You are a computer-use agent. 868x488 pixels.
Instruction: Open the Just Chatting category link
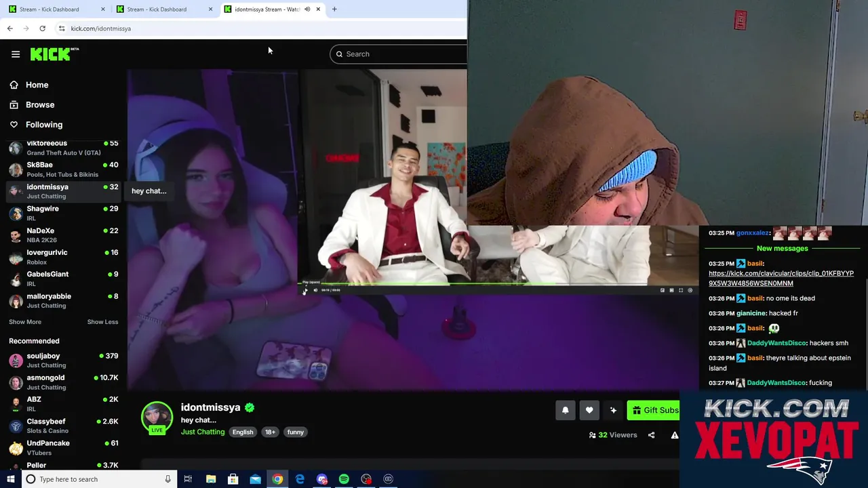203,432
